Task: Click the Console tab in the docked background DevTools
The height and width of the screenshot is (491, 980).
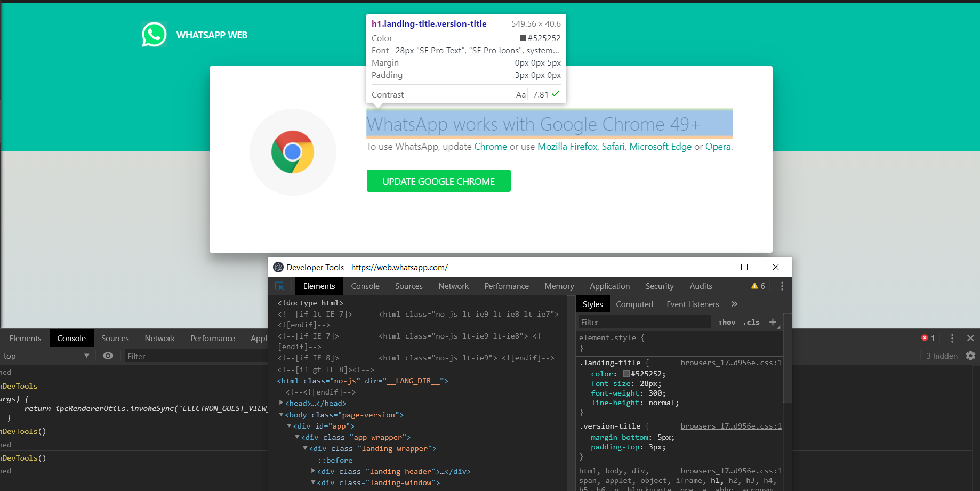Action: [71, 339]
